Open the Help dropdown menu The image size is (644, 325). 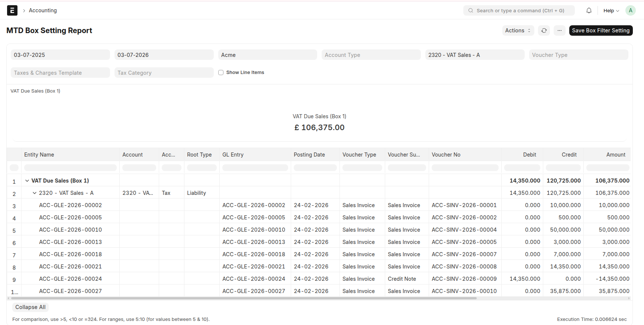611,10
